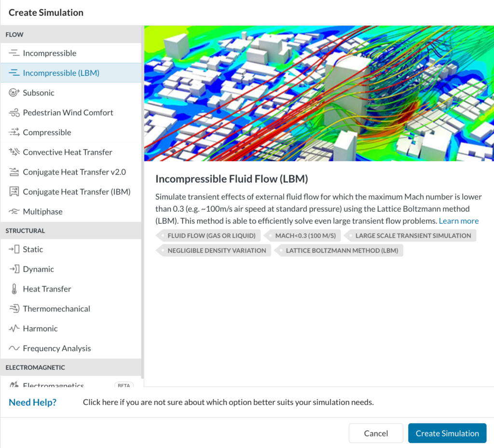This screenshot has width=494, height=448.
Task: Select the Compressible flow icon
Action: (14, 132)
